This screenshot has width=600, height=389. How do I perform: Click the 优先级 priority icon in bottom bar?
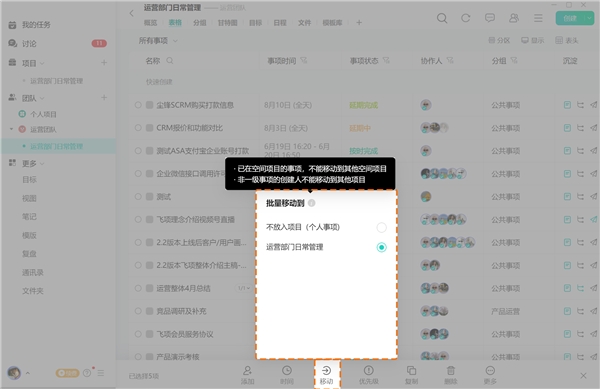(x=368, y=370)
